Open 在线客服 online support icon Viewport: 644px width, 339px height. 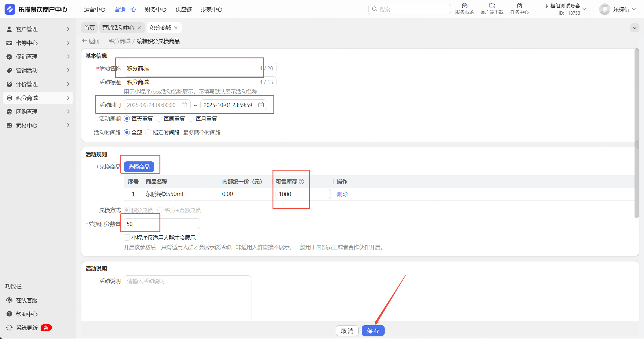(x=9, y=300)
